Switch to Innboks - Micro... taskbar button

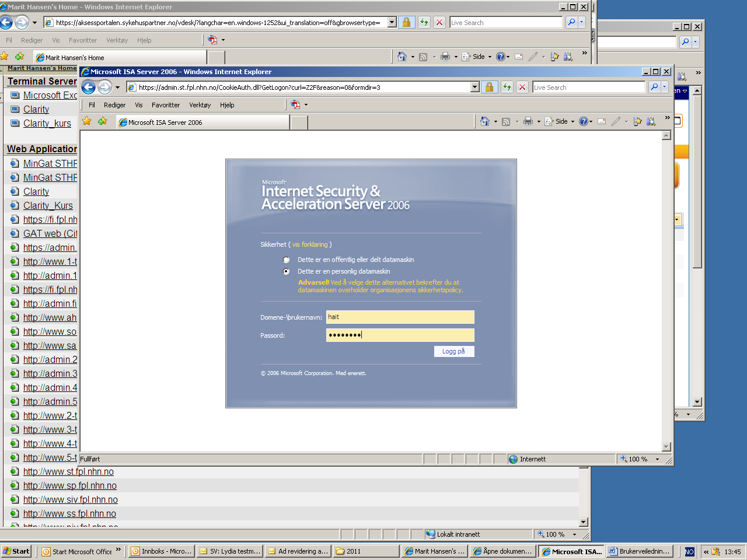(161, 551)
